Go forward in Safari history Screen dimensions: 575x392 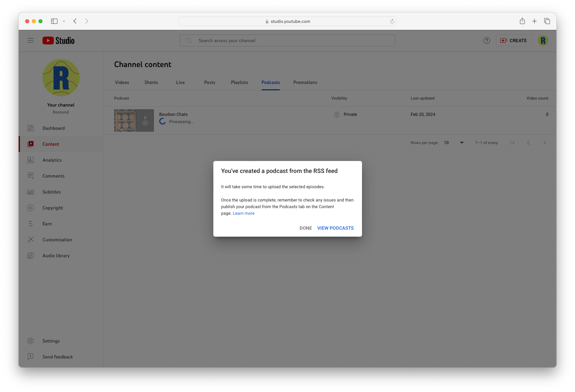tap(87, 21)
